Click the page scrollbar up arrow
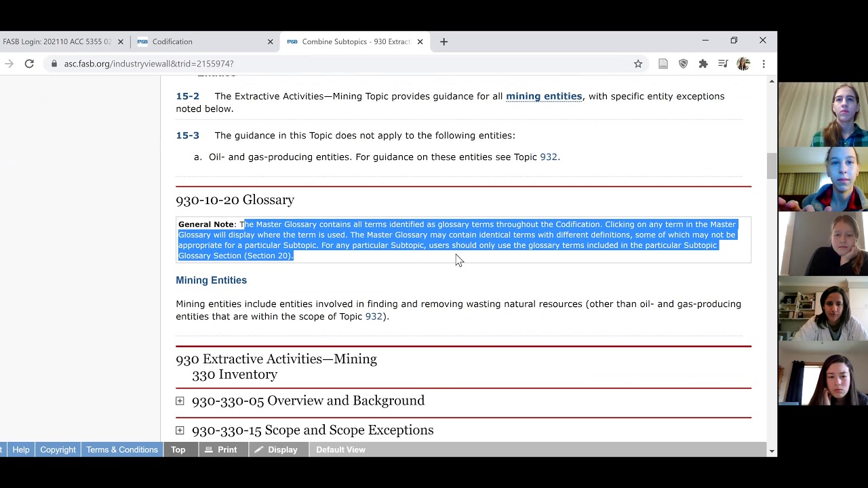This screenshot has width=868, height=488. (772, 81)
